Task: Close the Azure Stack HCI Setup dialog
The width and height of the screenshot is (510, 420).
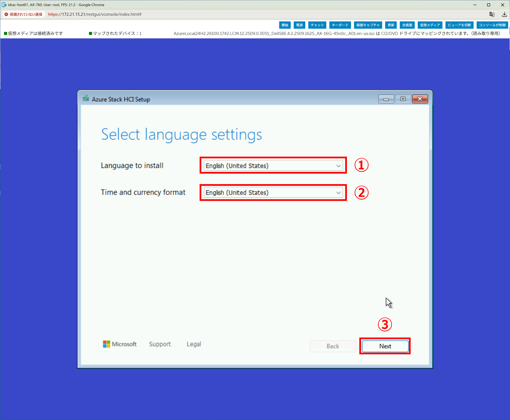Action: [x=420, y=99]
